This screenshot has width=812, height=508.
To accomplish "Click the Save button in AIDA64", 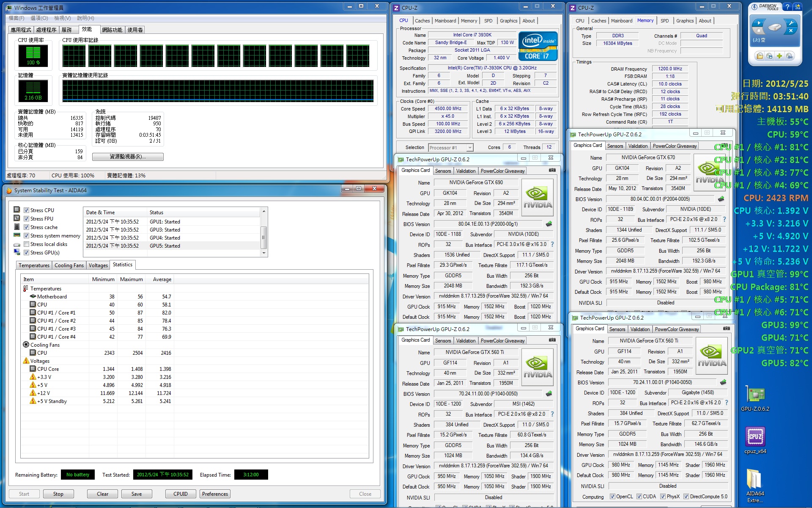I will pyautogui.click(x=137, y=494).
